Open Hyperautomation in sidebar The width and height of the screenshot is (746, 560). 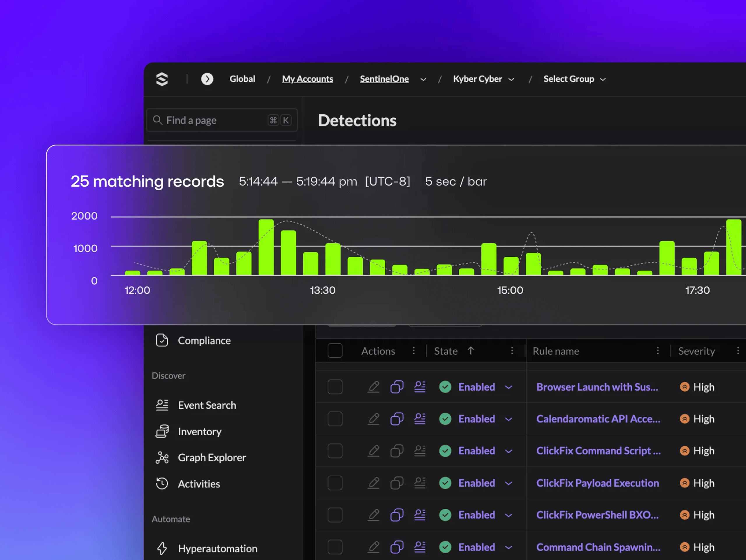pos(217,549)
